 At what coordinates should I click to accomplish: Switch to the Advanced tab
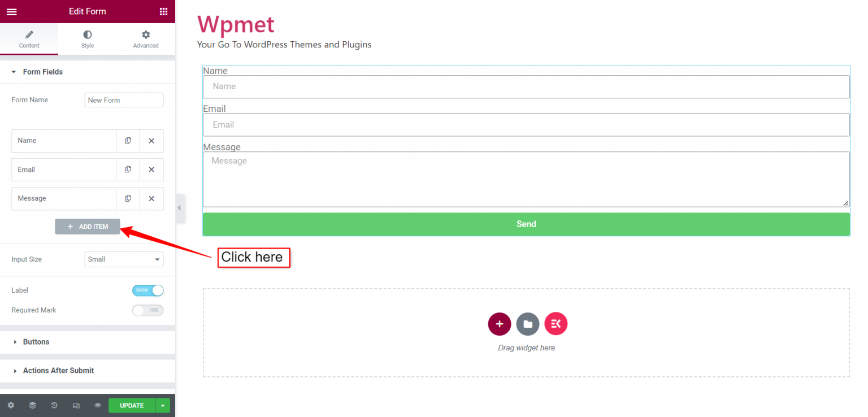[145, 39]
